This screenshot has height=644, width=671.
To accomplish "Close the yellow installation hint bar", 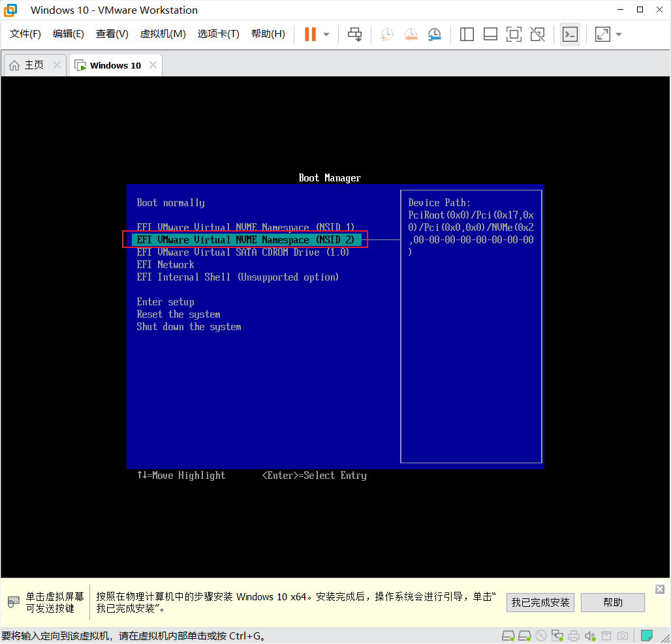I will pos(660,589).
